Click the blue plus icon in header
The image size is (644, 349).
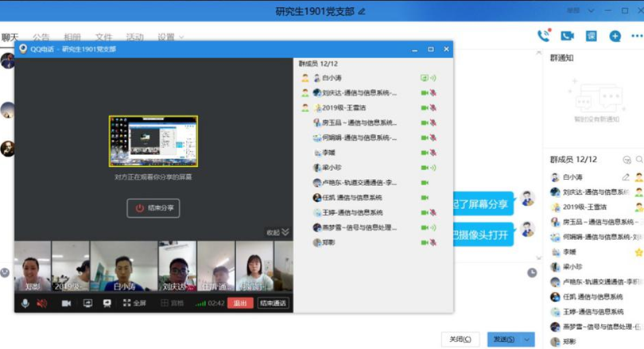click(x=615, y=36)
